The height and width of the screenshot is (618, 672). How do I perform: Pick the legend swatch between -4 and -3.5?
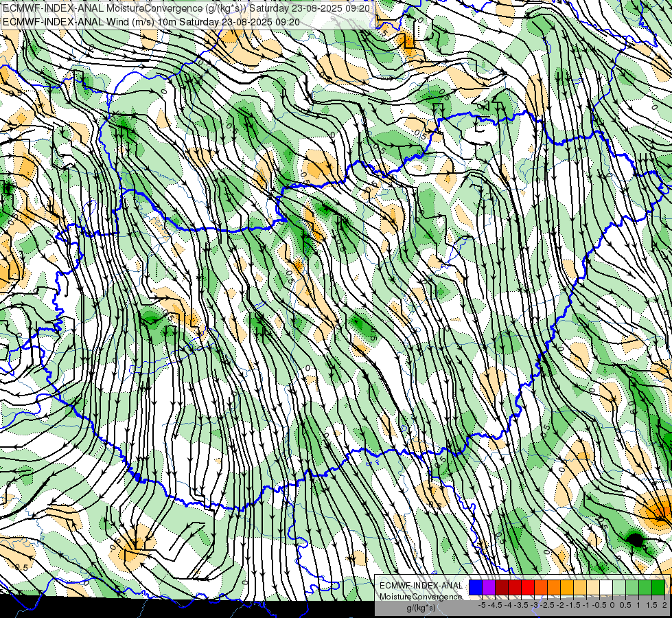click(515, 587)
